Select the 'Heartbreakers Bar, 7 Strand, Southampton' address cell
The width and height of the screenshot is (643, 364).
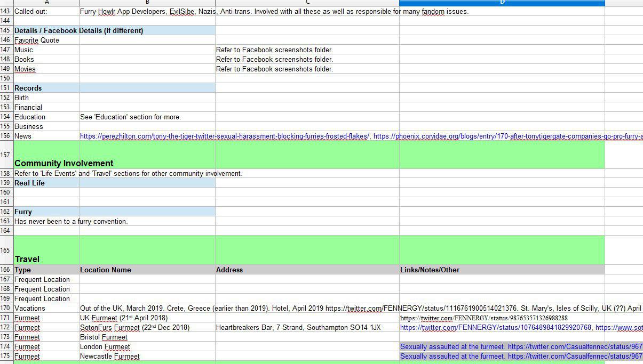[307, 327]
